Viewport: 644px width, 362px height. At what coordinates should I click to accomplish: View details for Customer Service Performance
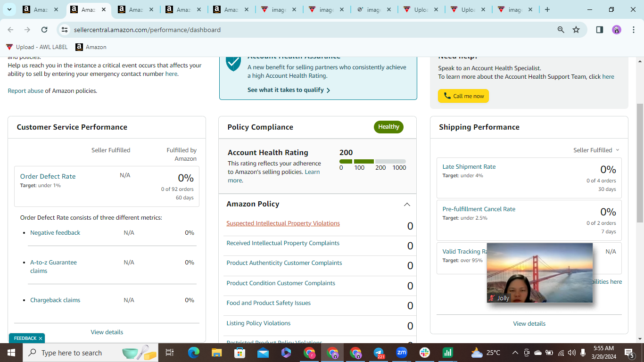pyautogui.click(x=107, y=332)
